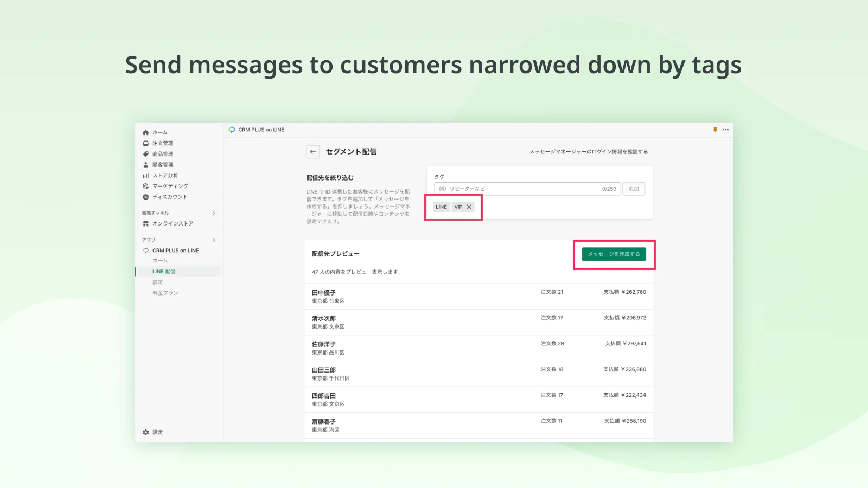Viewport: 868px width, 488px height.
Task: Select customer 田中優子
Action: point(323,293)
